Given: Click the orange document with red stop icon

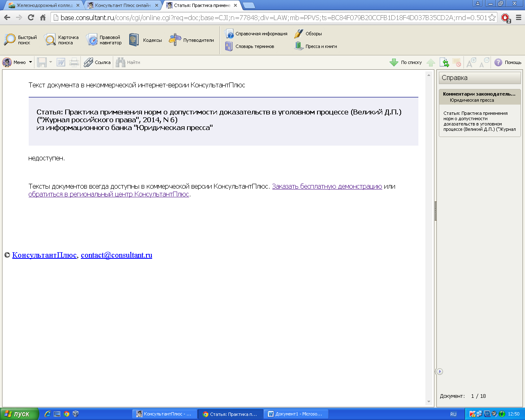Looking at the screenshot, I should [x=457, y=62].
